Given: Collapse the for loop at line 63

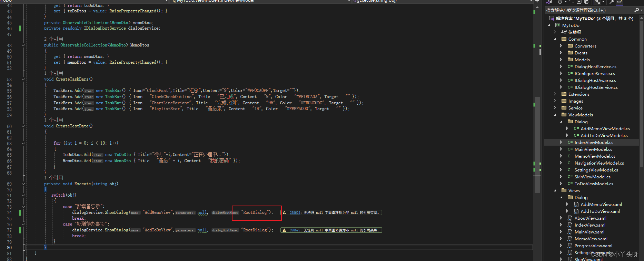Looking at the screenshot, I should [x=23, y=144].
